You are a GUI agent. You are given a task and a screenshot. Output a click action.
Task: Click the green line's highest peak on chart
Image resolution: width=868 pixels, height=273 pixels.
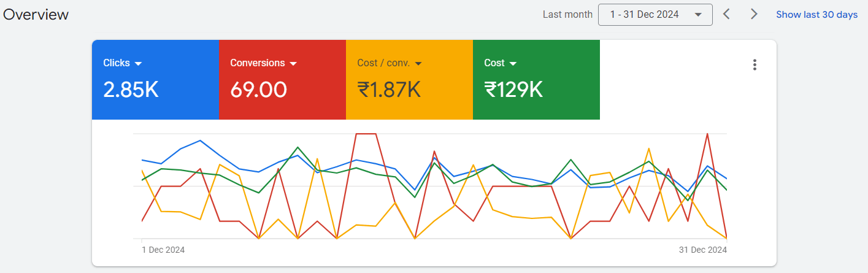pyautogui.click(x=298, y=147)
